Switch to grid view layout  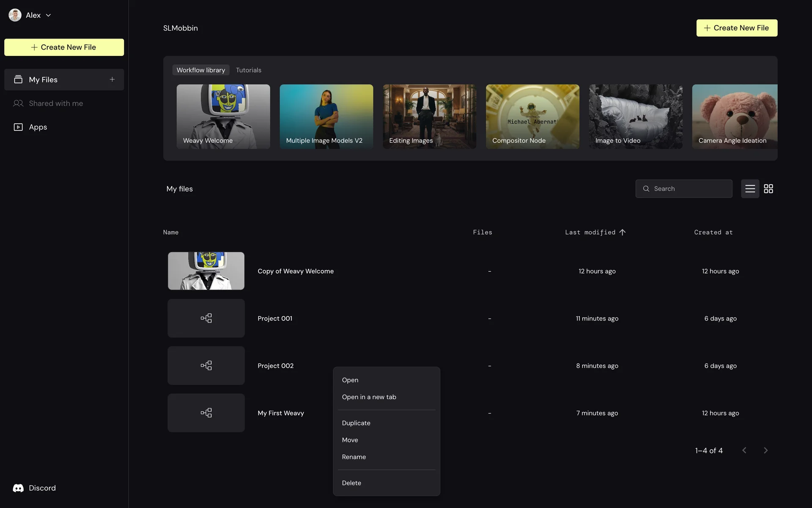pos(768,189)
